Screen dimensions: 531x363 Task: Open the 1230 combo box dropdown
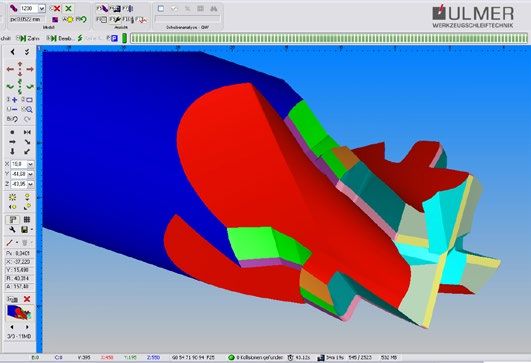pos(42,8)
